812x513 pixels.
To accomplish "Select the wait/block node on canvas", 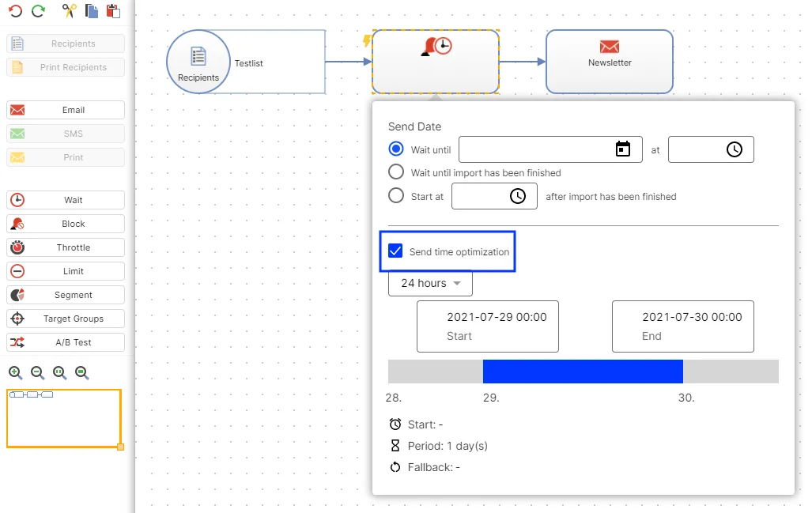I will click(x=436, y=62).
